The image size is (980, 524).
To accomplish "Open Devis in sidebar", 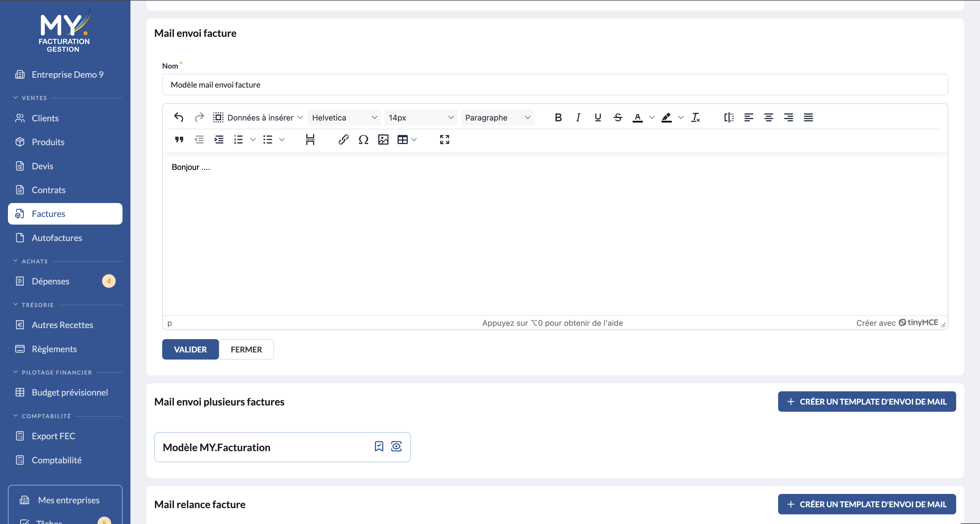I will pyautogui.click(x=65, y=166).
